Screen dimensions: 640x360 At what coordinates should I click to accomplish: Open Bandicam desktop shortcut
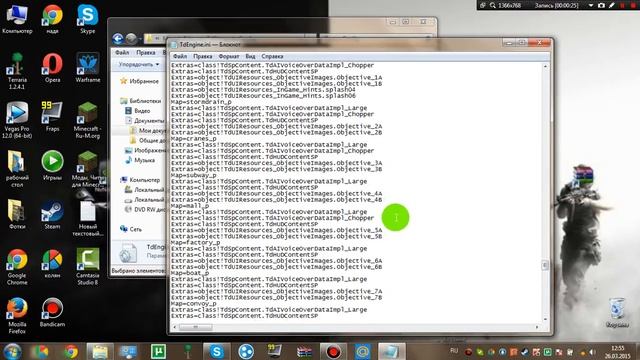coord(52,313)
